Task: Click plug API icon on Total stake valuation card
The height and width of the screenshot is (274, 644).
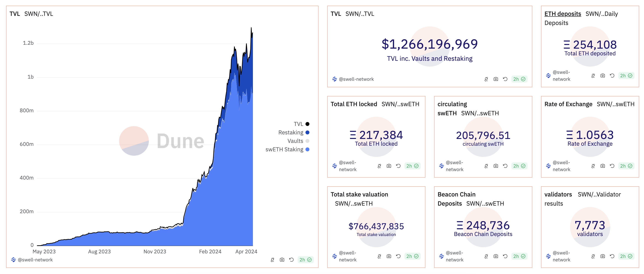Action: [x=379, y=256]
